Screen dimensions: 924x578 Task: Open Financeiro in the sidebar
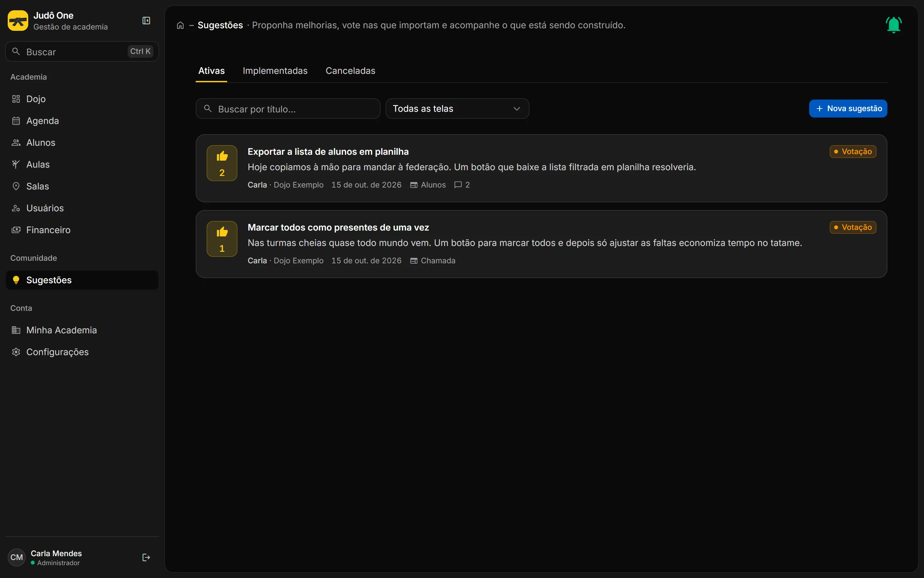[x=82, y=230]
